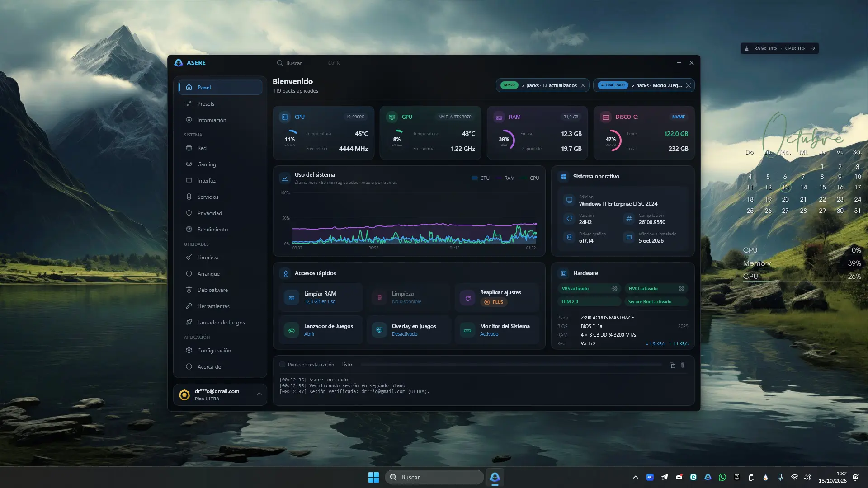Click the Configuración gear icon
868x488 pixels.
pyautogui.click(x=189, y=350)
